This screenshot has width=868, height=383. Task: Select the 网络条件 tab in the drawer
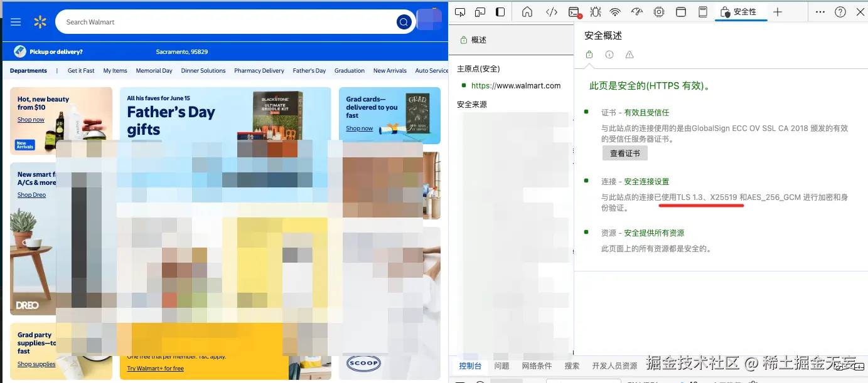tap(538, 365)
